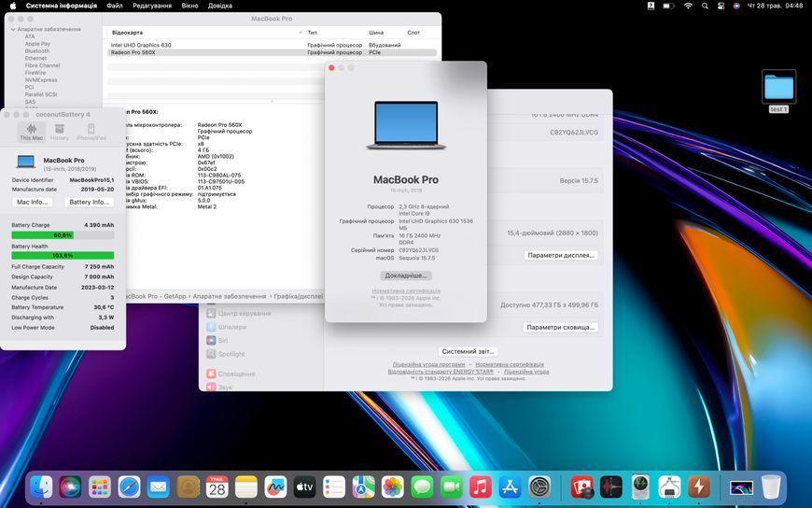This screenshot has width=812, height=508.
Task: Open Maps app in the Dock
Action: pyautogui.click(x=364, y=487)
